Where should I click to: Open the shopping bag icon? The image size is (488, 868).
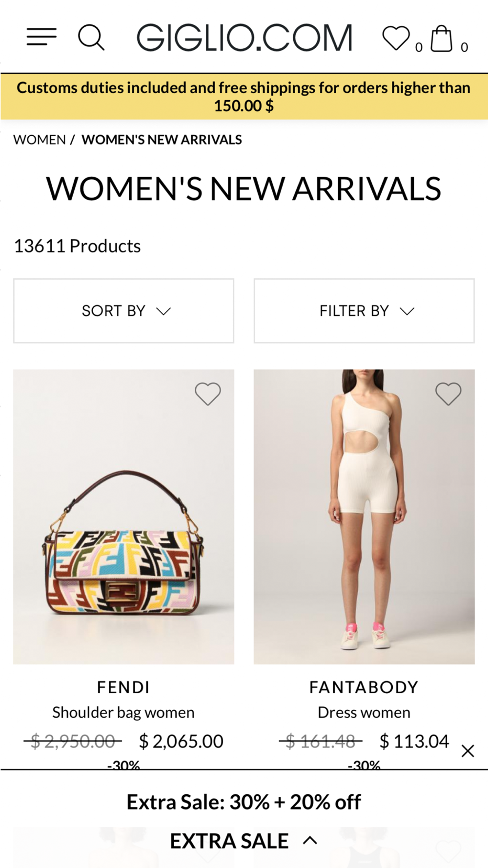(x=442, y=38)
